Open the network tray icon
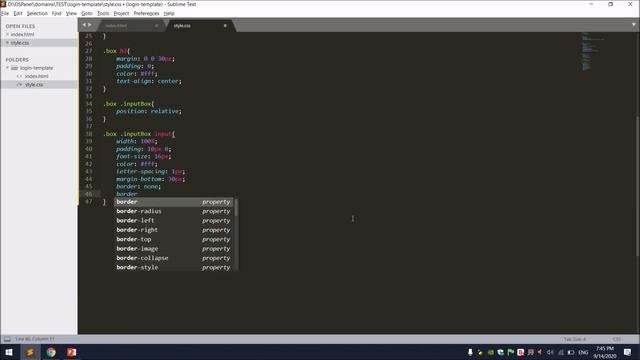Image resolution: width=640 pixels, height=360 pixels. pyautogui.click(x=561, y=352)
